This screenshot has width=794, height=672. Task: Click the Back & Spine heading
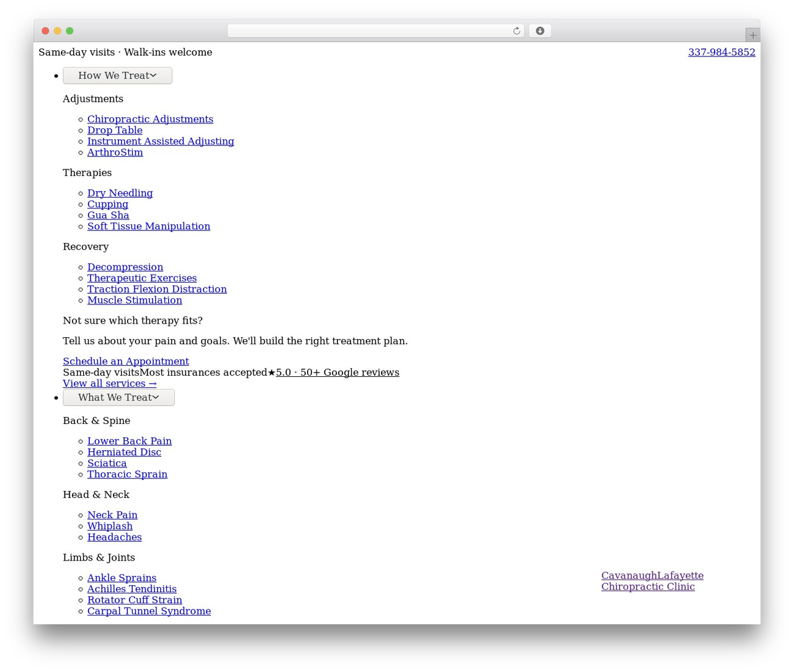coord(97,421)
